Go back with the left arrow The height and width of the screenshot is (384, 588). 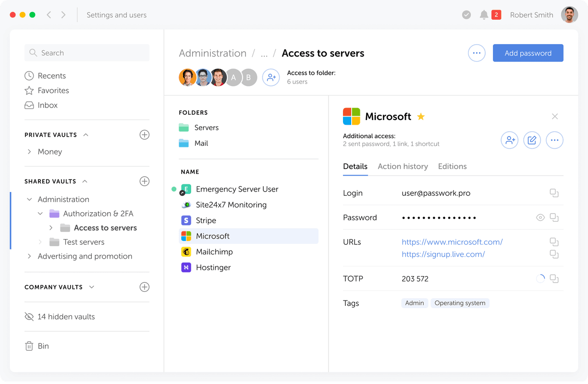click(x=49, y=15)
